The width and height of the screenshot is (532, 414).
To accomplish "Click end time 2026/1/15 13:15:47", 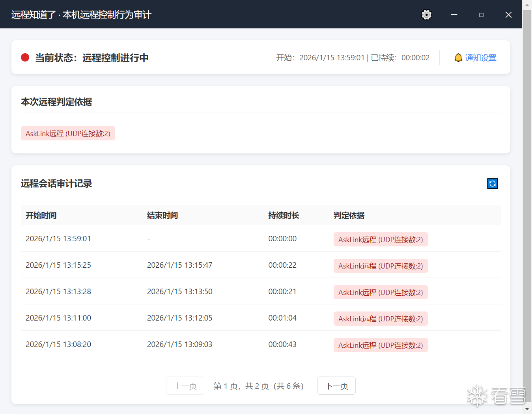I will 180,265.
